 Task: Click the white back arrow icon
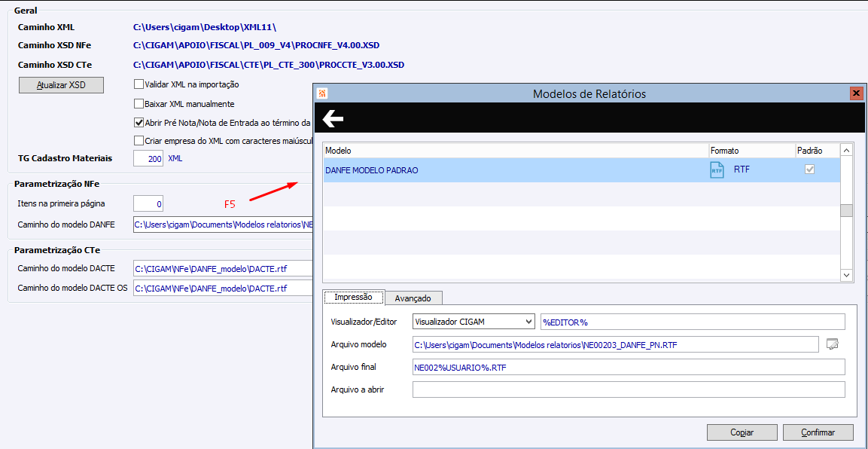pyautogui.click(x=333, y=118)
